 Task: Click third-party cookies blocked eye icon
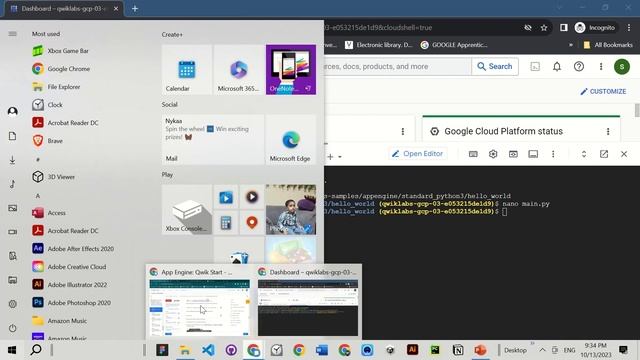pos(528,28)
